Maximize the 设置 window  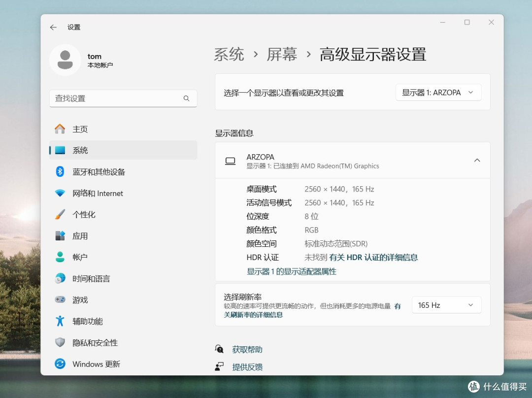pyautogui.click(x=467, y=22)
